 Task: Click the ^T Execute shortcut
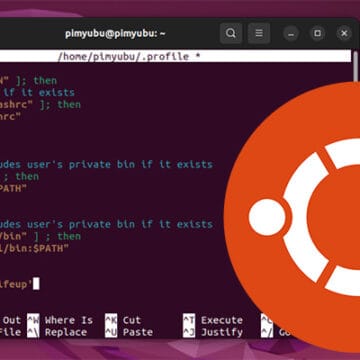tap(213, 320)
